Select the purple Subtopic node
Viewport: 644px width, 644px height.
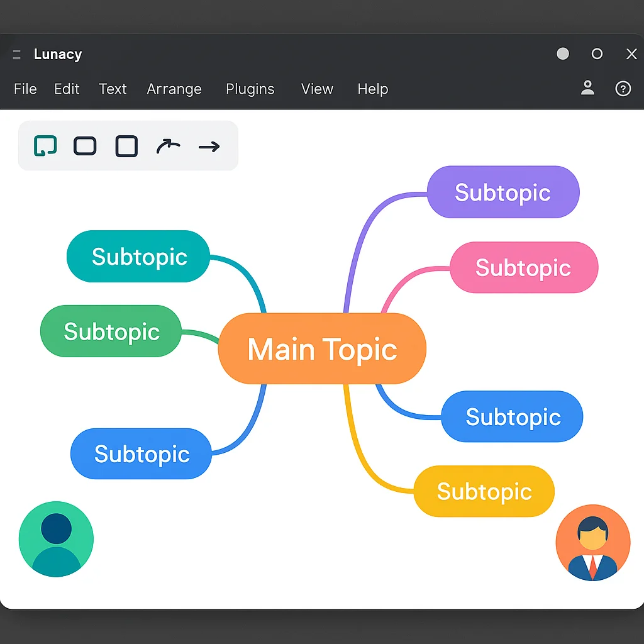503,192
